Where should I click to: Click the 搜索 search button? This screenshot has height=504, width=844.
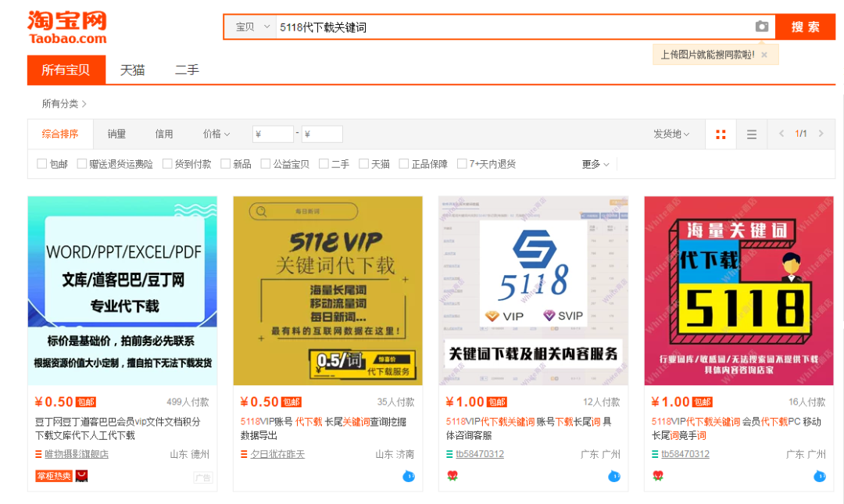click(805, 27)
